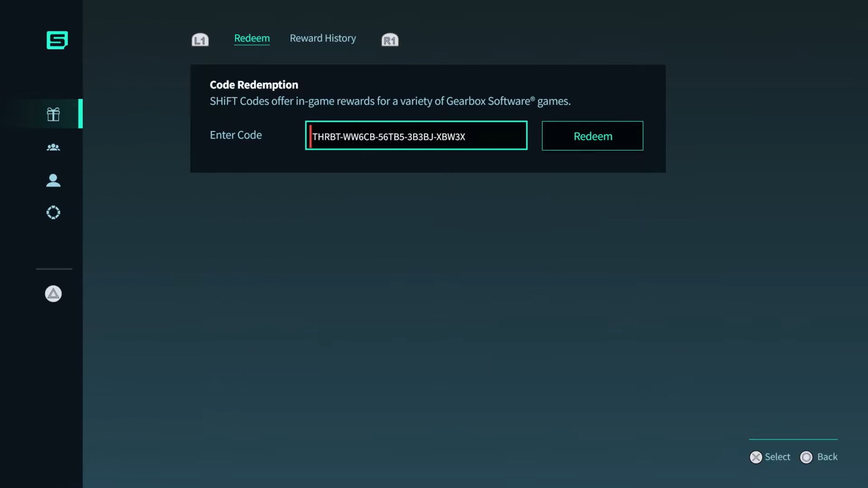Open the profile person sidebar icon
Image resolution: width=868 pixels, height=488 pixels.
coord(53,180)
